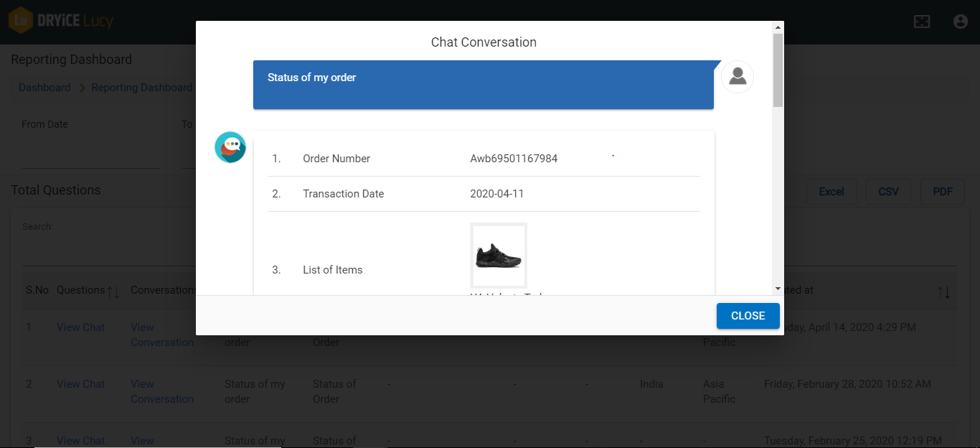Open the user account profile icon

961,22
